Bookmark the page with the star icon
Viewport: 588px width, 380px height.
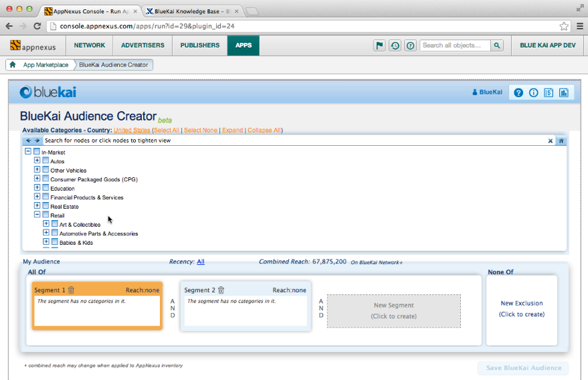coord(564,26)
